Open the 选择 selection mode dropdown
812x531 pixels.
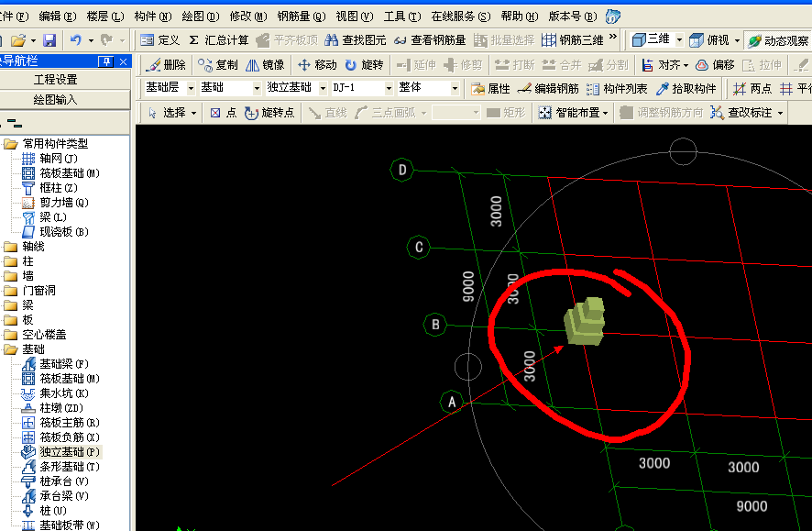193,113
